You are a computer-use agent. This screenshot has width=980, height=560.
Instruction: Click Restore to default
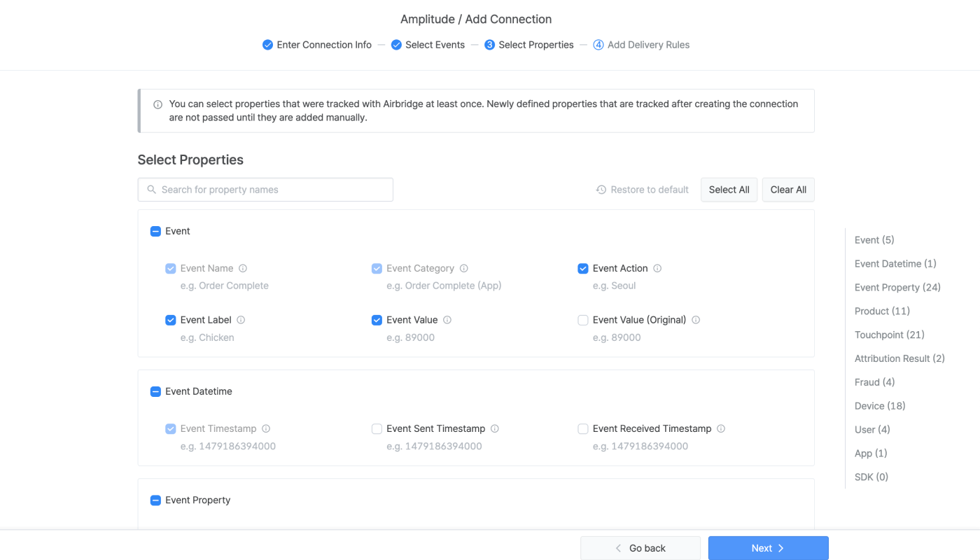point(643,190)
